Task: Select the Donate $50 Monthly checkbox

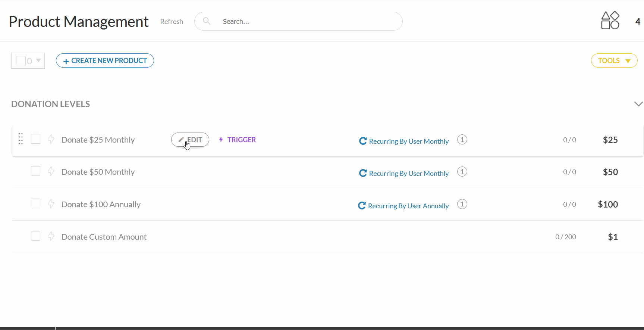Action: 35,171
